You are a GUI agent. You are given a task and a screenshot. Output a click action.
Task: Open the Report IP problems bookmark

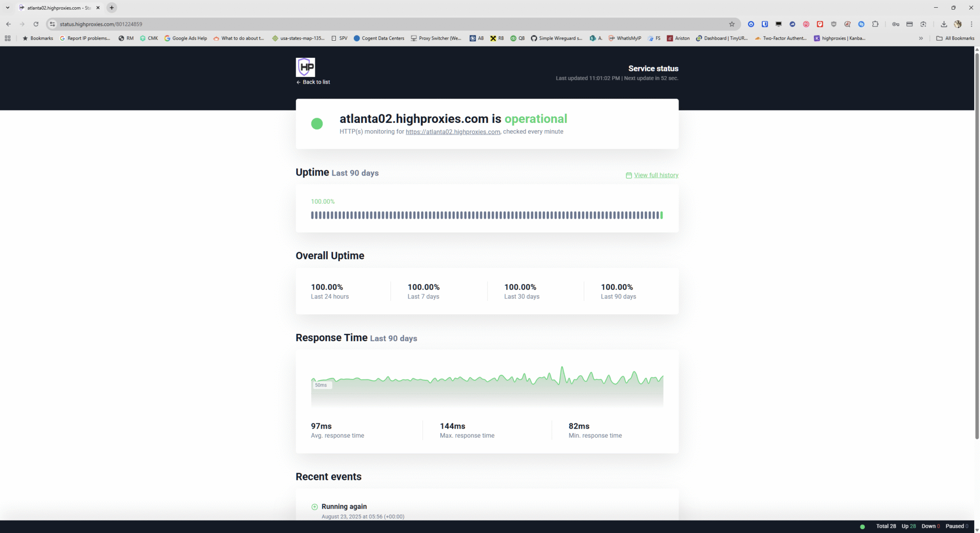pos(85,38)
